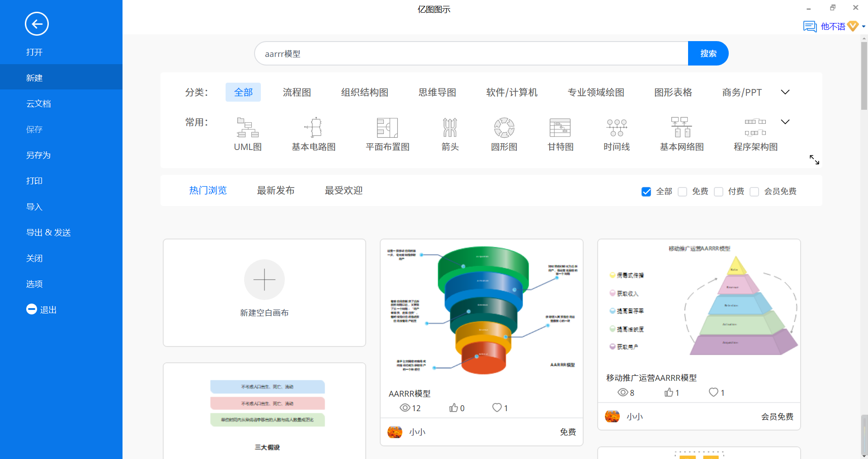Click 小小 avatar on 移动推广运营AARRR模型 card
Screen dimensions: 868x459
coord(613,417)
